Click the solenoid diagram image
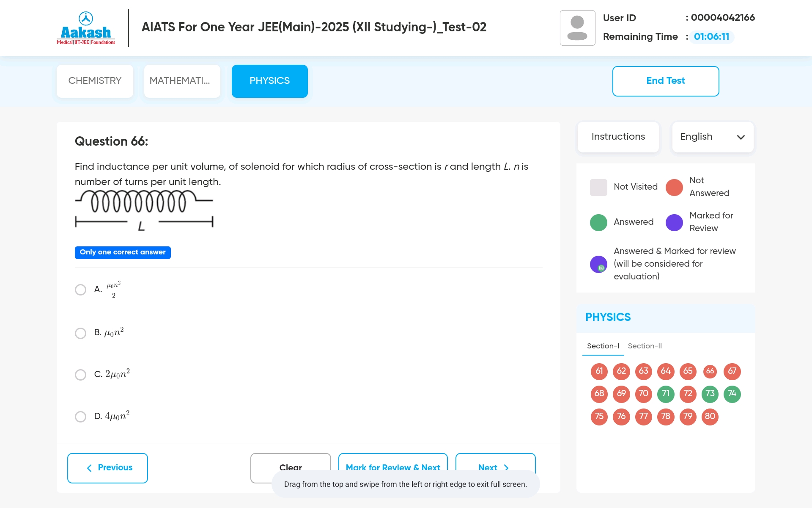This screenshot has height=508, width=812. [x=144, y=210]
